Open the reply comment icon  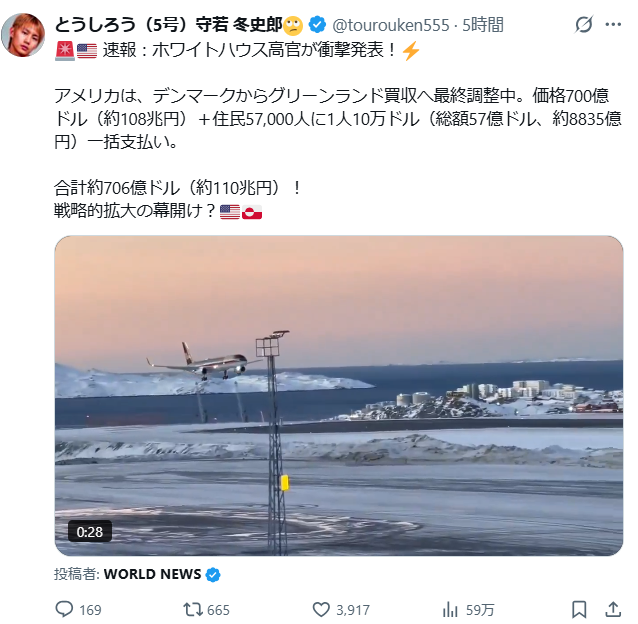(64, 609)
